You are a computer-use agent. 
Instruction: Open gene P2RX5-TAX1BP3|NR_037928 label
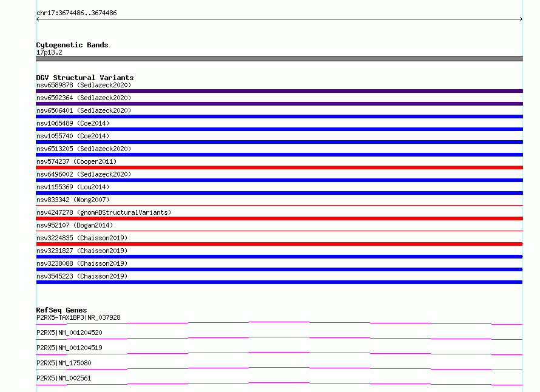click(78, 317)
